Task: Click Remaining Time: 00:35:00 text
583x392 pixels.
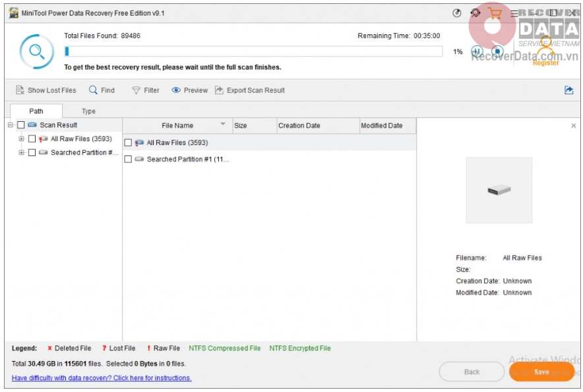Action: click(x=398, y=36)
